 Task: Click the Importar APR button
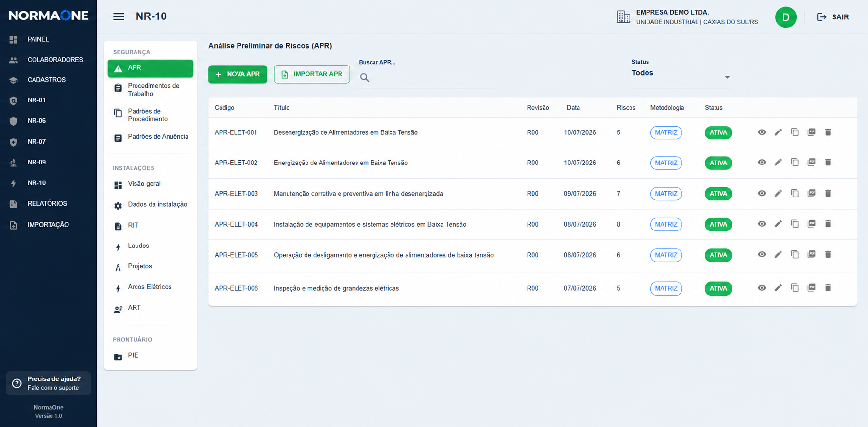click(312, 74)
